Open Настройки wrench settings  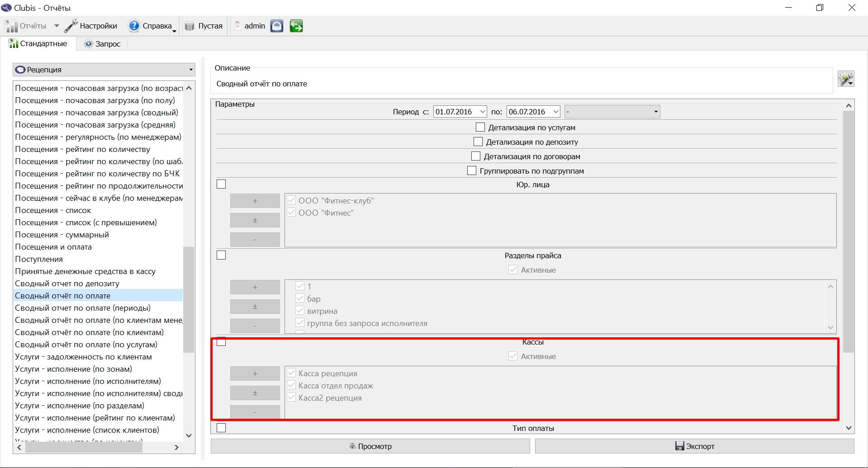(x=71, y=26)
